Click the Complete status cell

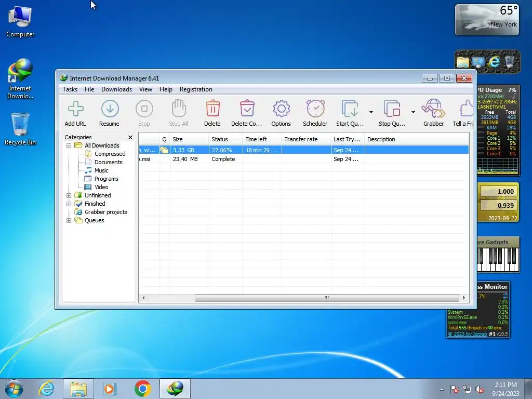(225, 159)
